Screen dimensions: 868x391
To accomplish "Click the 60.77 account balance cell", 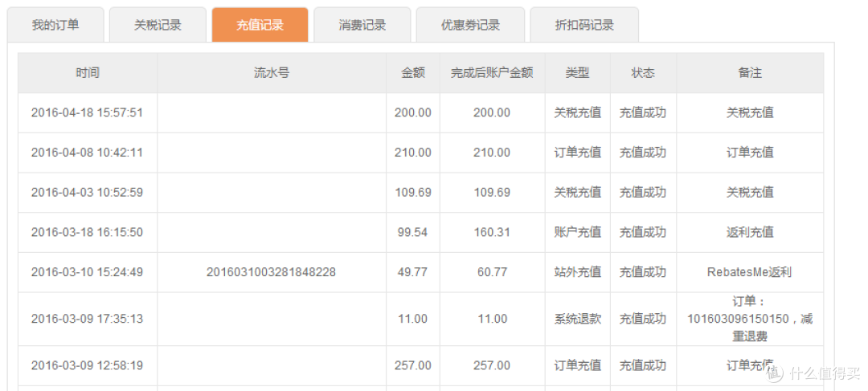I will point(492,272).
